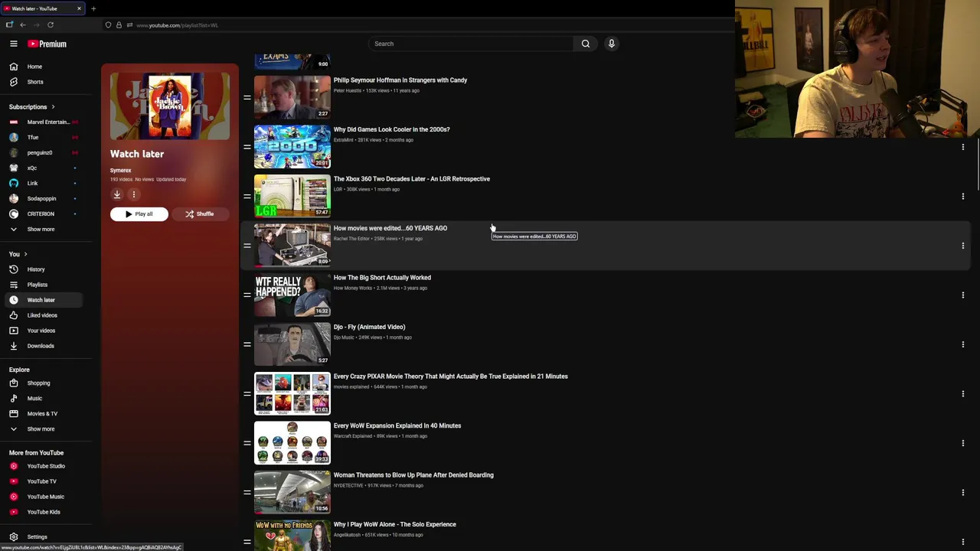
Task: Open a new browser tab
Action: pos(93,8)
